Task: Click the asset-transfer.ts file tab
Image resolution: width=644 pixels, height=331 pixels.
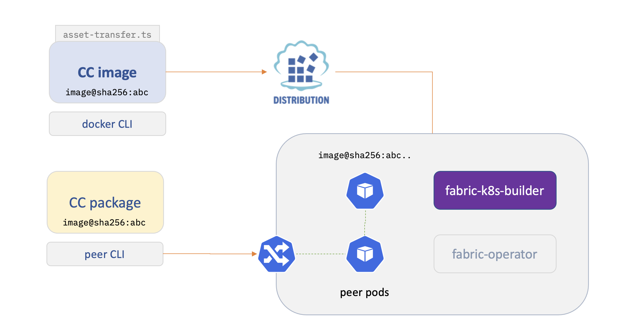Action: 108,34
